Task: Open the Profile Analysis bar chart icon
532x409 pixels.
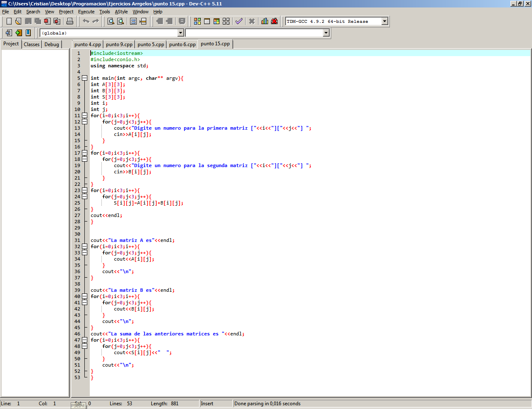Action: pyautogui.click(x=264, y=21)
